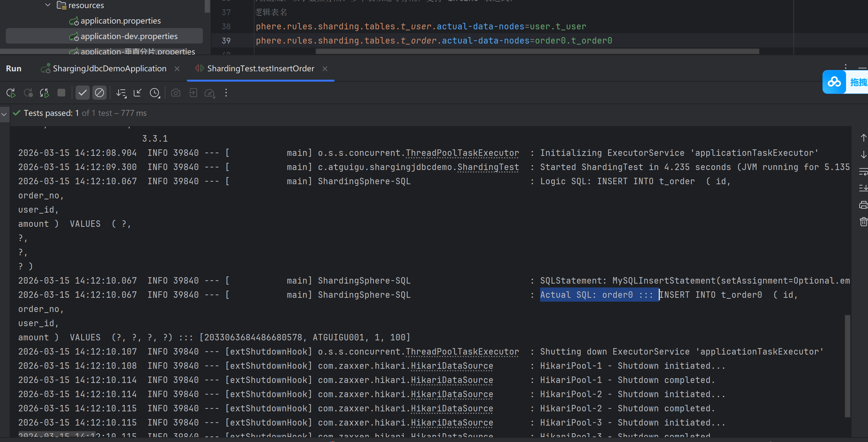This screenshot has height=442, width=868.
Task: Toggle Show Passed checkmark filter
Action: click(x=83, y=93)
